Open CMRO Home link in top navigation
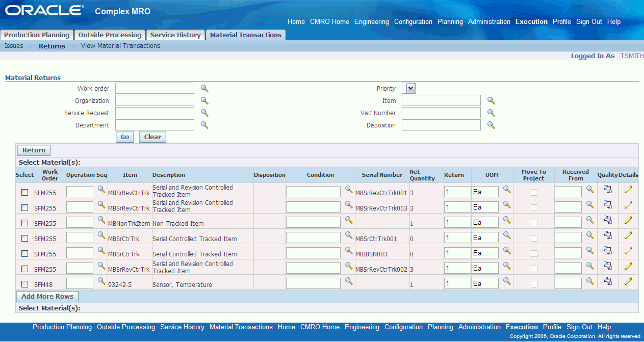The width and height of the screenshot is (644, 342). (x=329, y=22)
